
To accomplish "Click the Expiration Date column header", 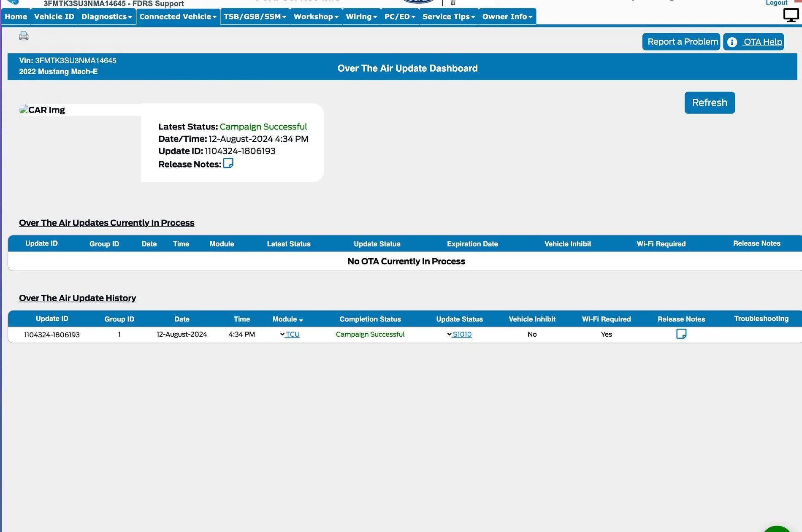I will click(472, 244).
